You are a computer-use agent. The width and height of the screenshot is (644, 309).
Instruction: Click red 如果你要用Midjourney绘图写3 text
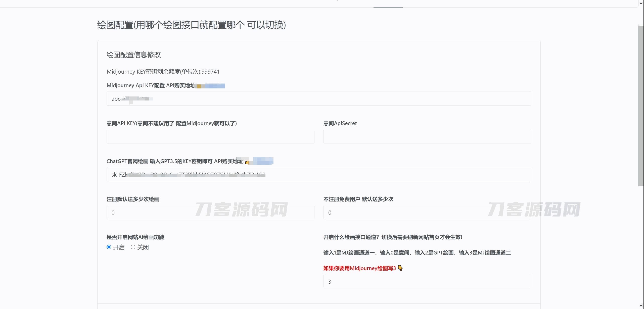[359, 268]
